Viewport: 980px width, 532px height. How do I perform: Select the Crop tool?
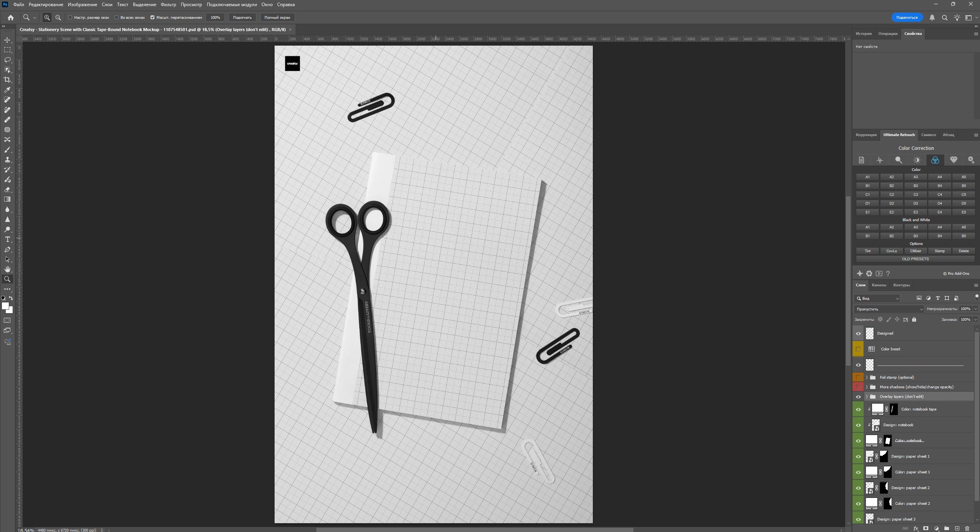pos(7,80)
